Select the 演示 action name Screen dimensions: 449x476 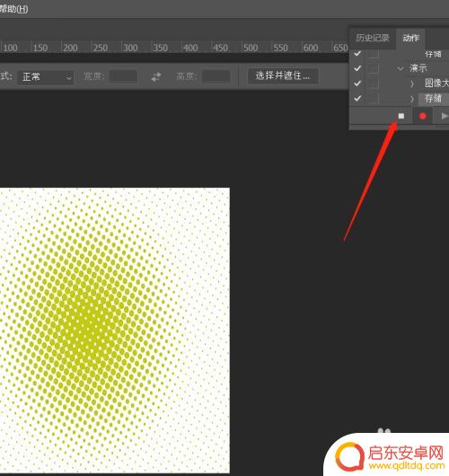418,68
